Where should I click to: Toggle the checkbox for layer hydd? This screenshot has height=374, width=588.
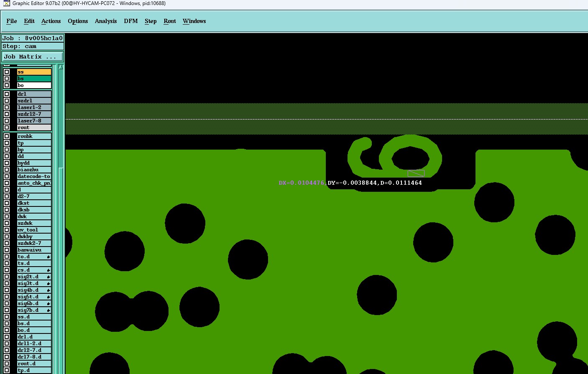click(7, 163)
